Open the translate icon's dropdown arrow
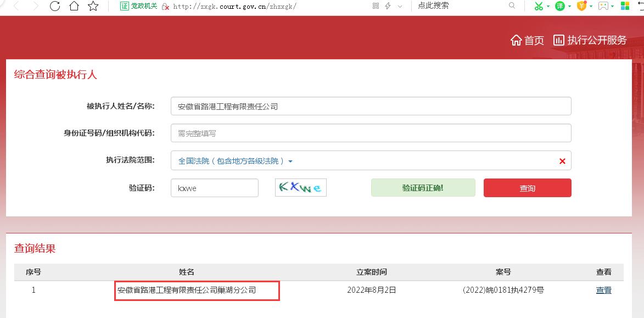The width and height of the screenshot is (644, 318). [569, 5]
